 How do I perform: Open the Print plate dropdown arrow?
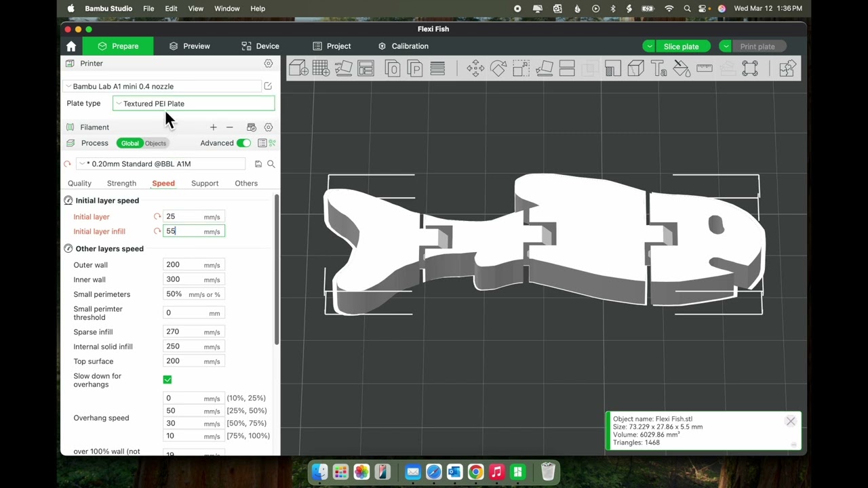726,46
